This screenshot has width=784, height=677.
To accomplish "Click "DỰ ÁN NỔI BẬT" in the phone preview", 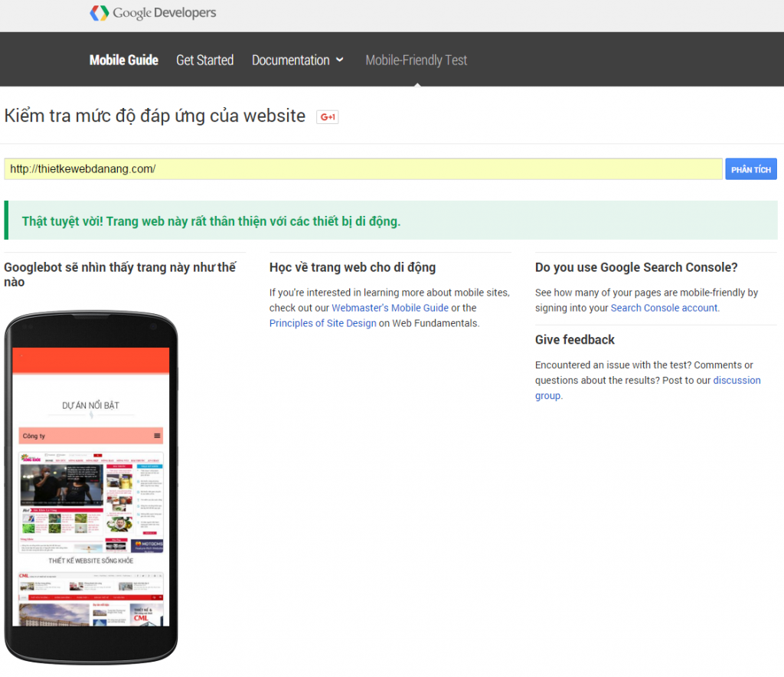I will (90, 405).
